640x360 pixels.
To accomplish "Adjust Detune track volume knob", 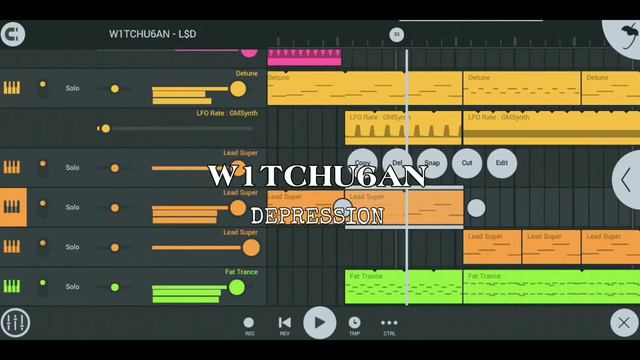I will 238,89.
